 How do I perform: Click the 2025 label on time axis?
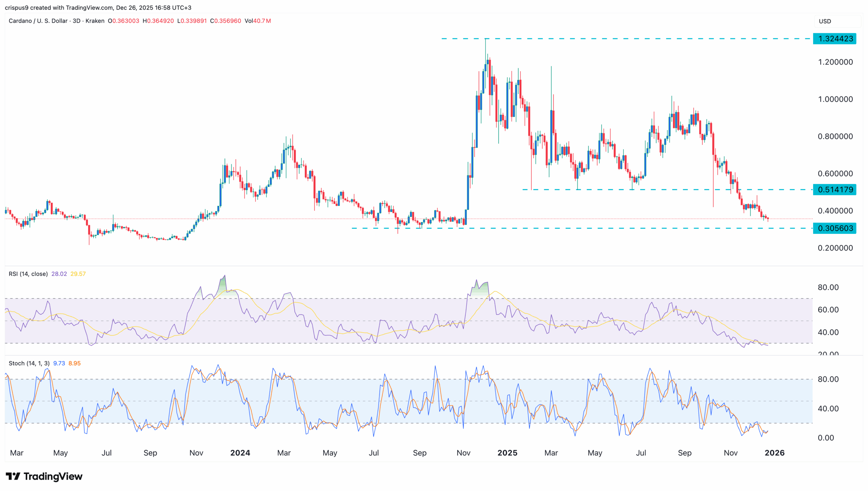coord(508,453)
